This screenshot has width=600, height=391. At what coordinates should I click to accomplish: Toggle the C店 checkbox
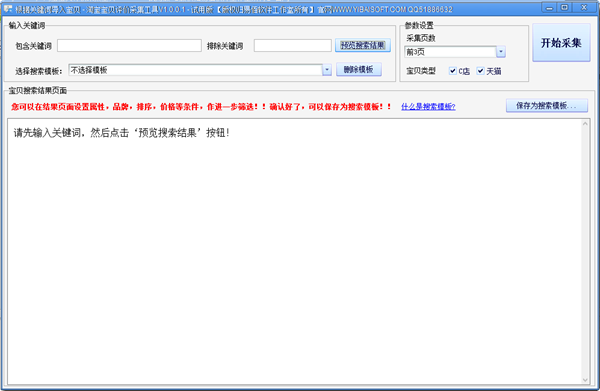[x=453, y=71]
